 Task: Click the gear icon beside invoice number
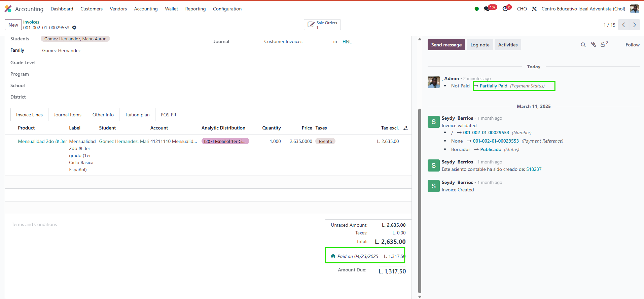[x=74, y=28]
